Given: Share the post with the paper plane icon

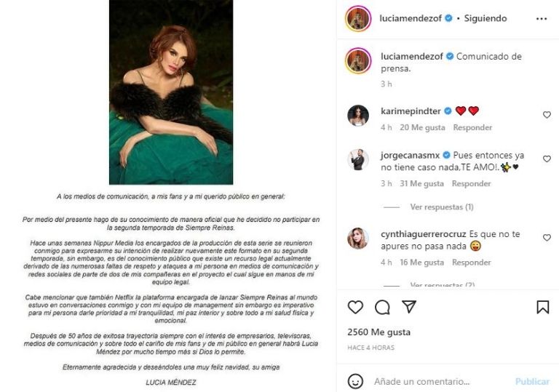Looking at the screenshot, I should click(409, 308).
